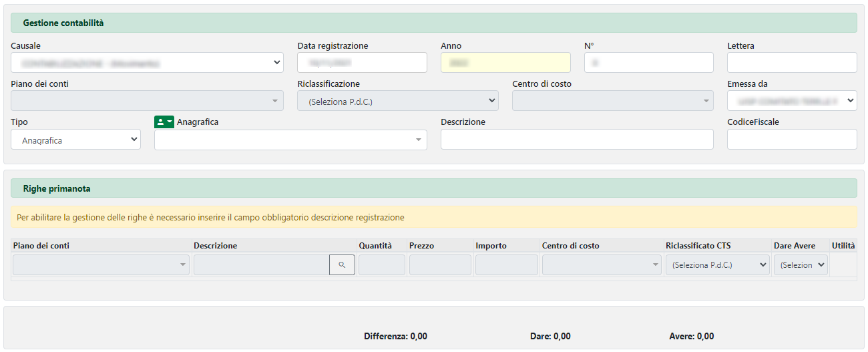The image size is (868, 352).
Task: Click the CodiceFiscale input field
Action: (x=791, y=140)
